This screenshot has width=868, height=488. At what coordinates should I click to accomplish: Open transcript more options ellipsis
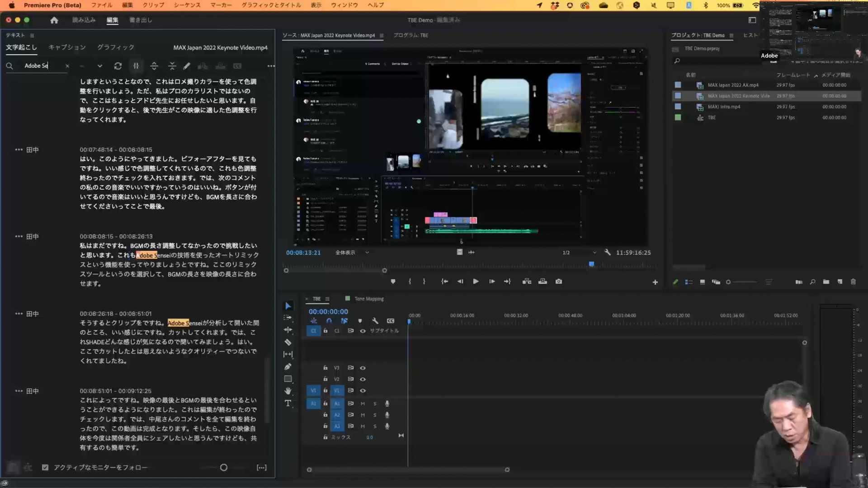click(x=271, y=66)
